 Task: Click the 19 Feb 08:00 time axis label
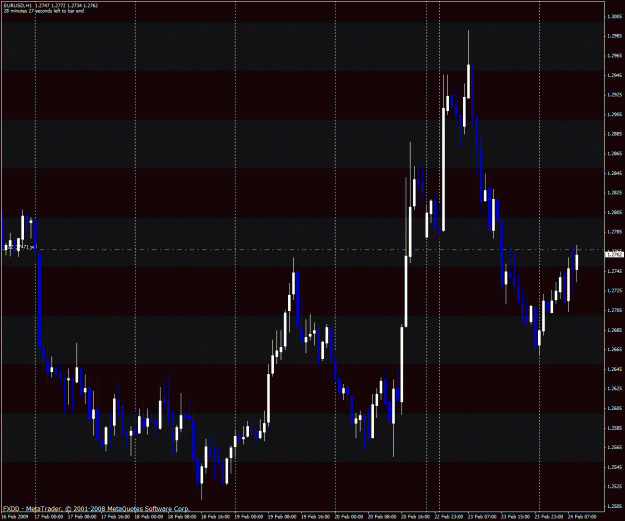pos(282,517)
